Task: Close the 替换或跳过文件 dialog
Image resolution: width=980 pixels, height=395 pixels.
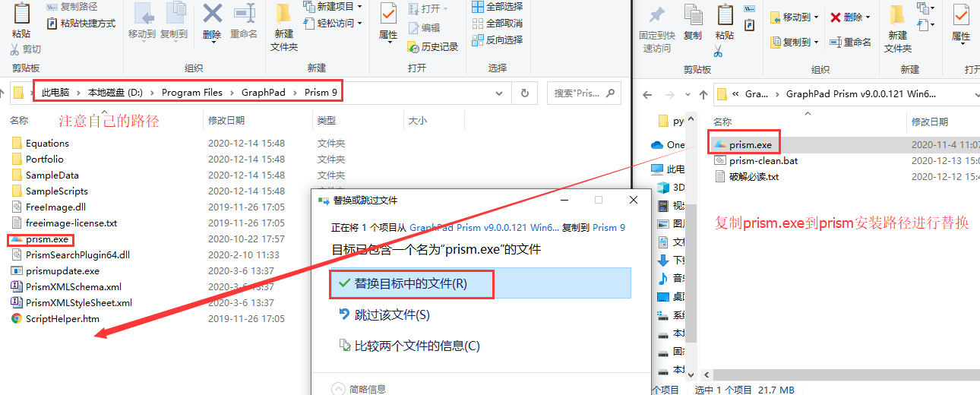Action: click(x=633, y=200)
